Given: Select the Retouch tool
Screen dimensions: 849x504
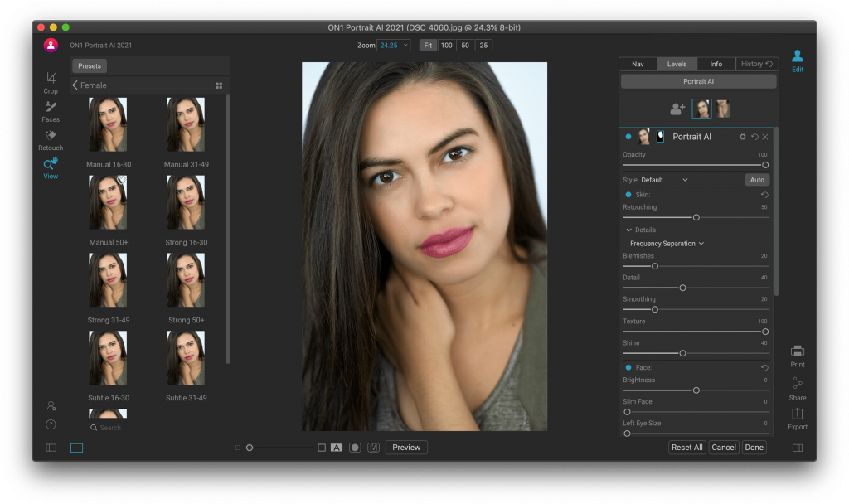Looking at the screenshot, I should click(x=51, y=136).
